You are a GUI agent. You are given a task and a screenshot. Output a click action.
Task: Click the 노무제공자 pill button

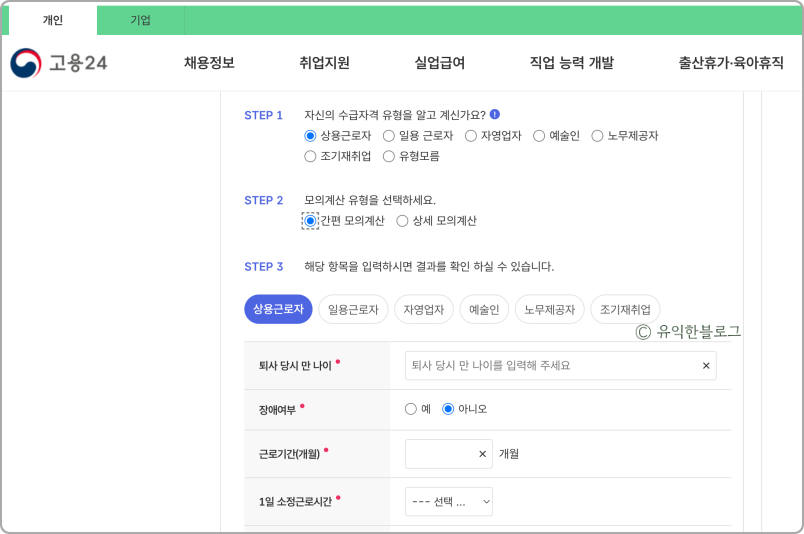(x=550, y=309)
